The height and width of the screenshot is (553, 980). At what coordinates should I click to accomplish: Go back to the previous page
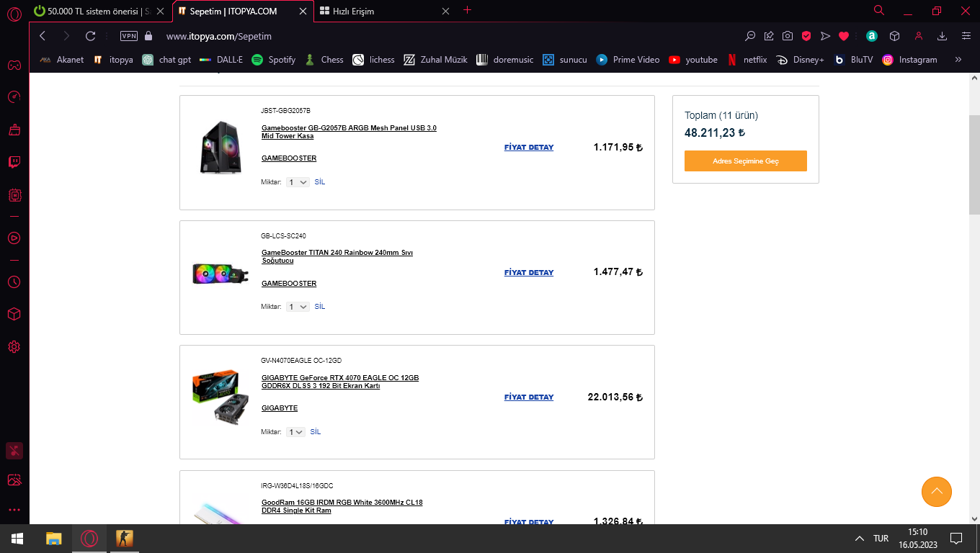[43, 36]
